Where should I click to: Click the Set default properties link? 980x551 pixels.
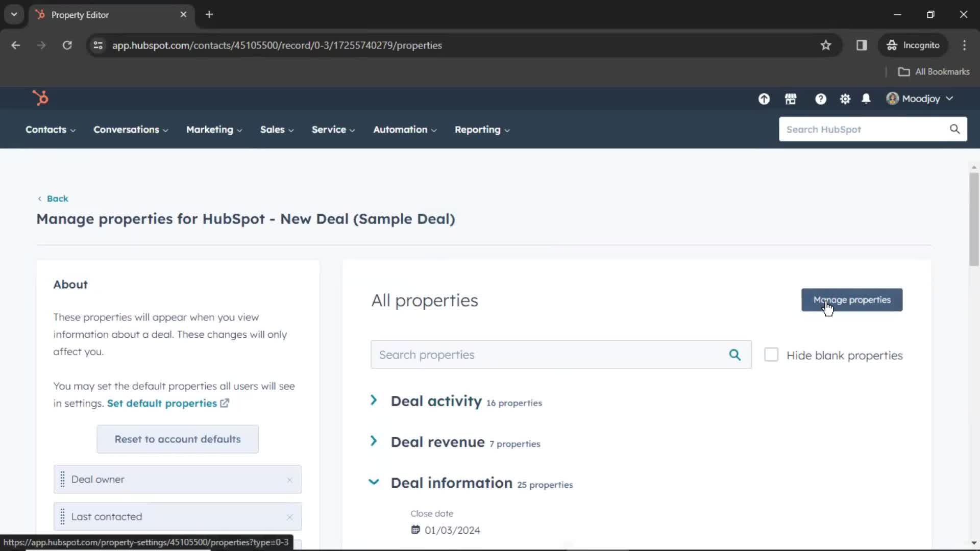tap(161, 403)
